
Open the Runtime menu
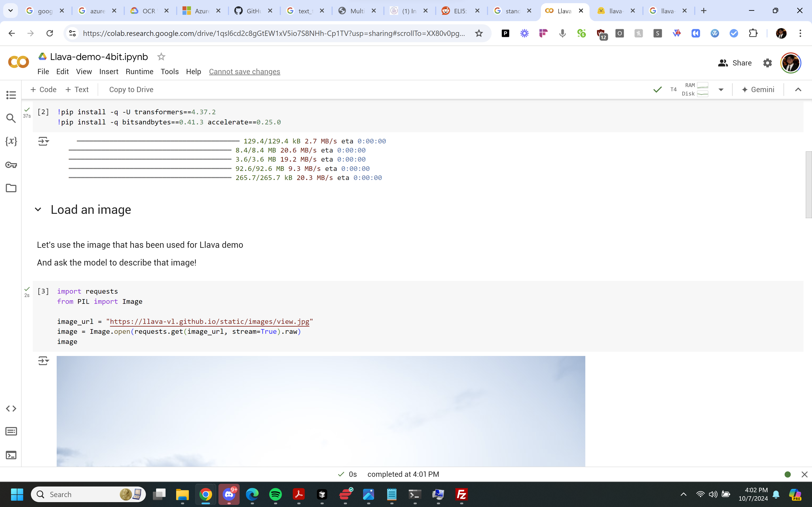[x=139, y=71]
